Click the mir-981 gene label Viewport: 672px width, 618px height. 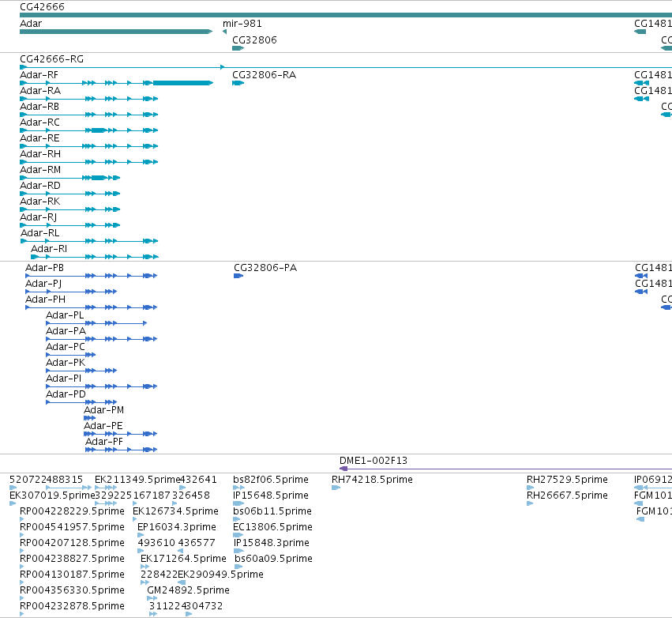point(242,24)
